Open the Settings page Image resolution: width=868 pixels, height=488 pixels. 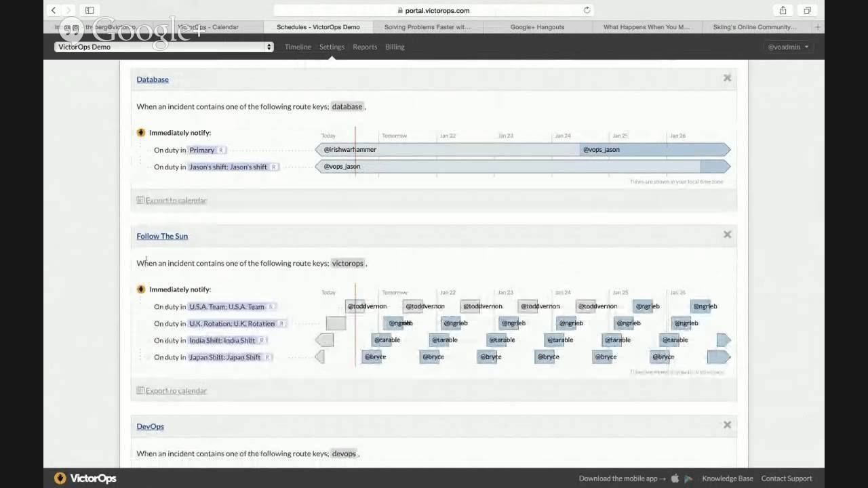(x=332, y=47)
